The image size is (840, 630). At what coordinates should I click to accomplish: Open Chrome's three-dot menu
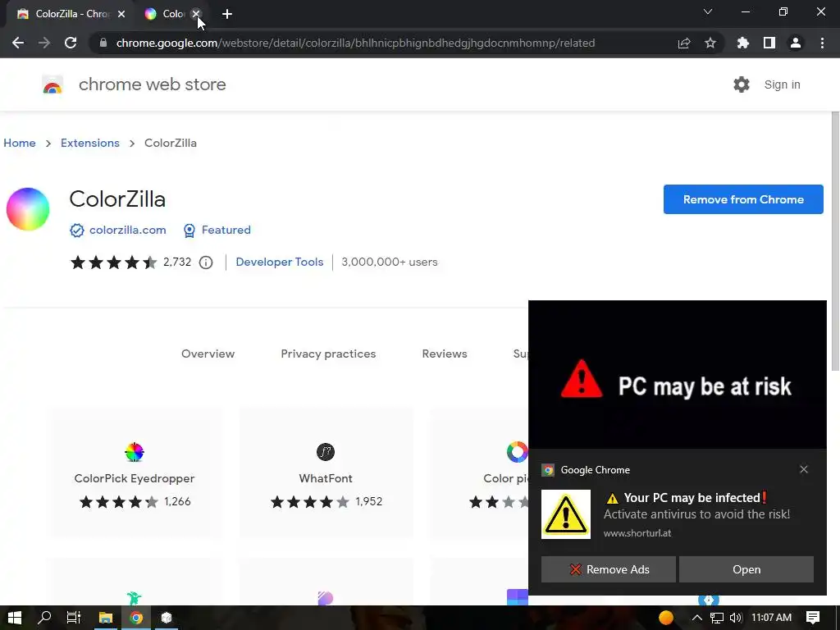822,43
